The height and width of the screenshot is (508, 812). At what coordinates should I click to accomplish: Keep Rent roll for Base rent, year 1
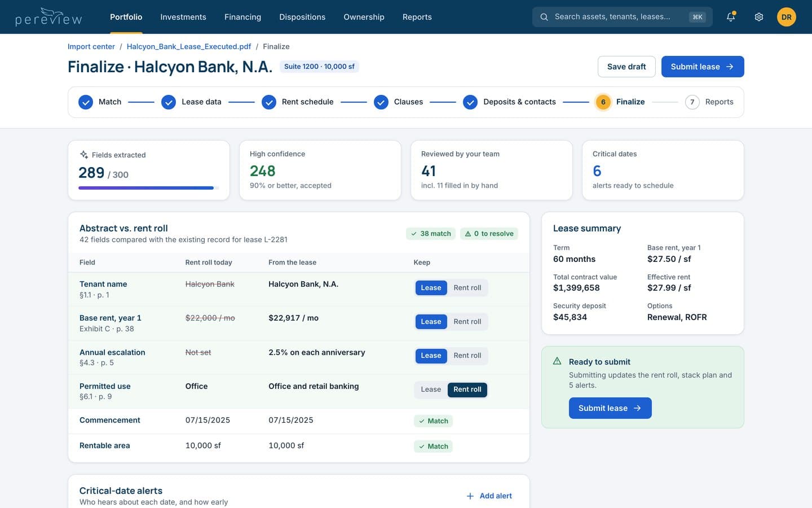click(467, 322)
